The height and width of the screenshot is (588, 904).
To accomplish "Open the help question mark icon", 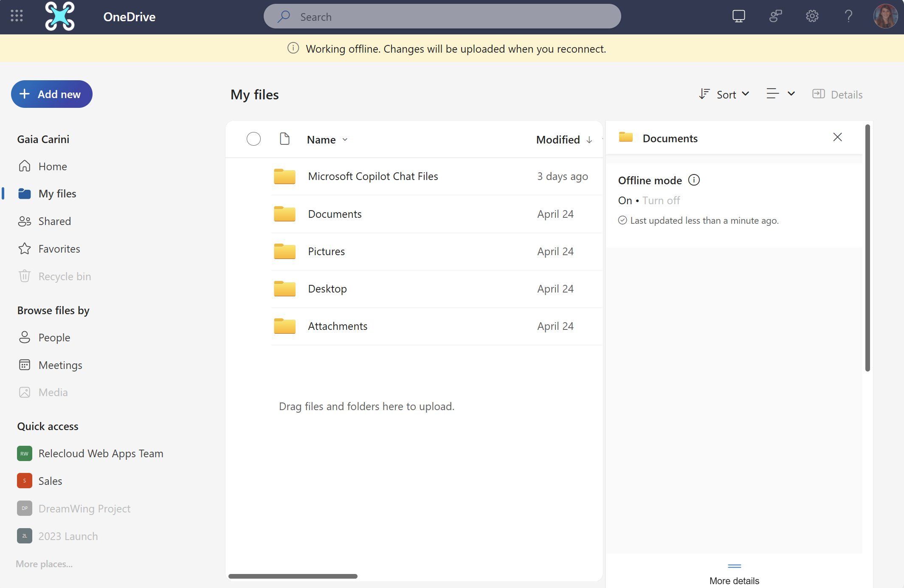I will 848,16.
